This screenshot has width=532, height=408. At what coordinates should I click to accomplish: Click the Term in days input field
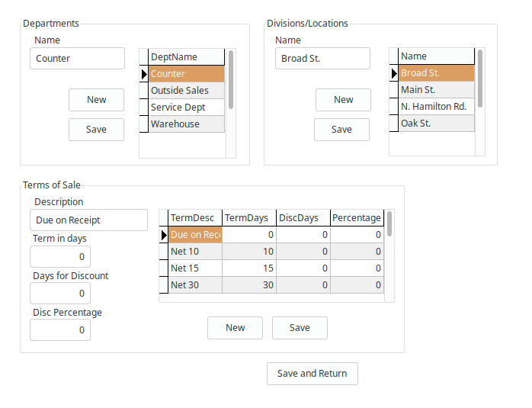60,256
